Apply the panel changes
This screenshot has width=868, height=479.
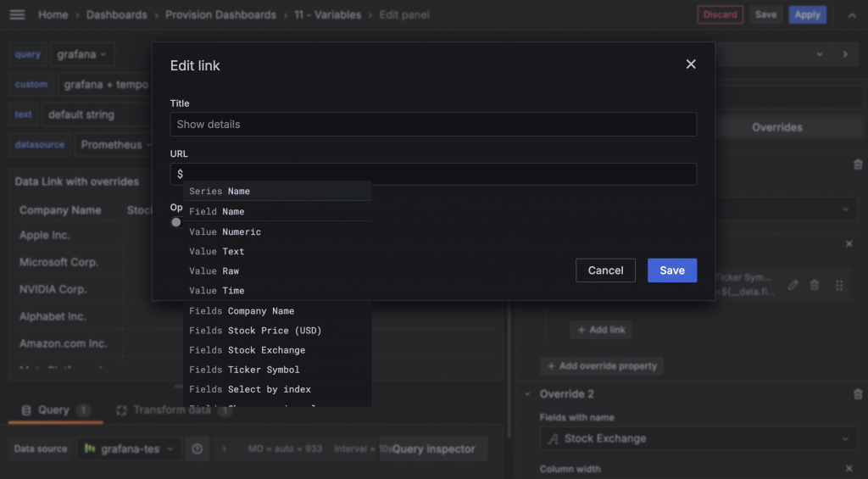point(807,15)
